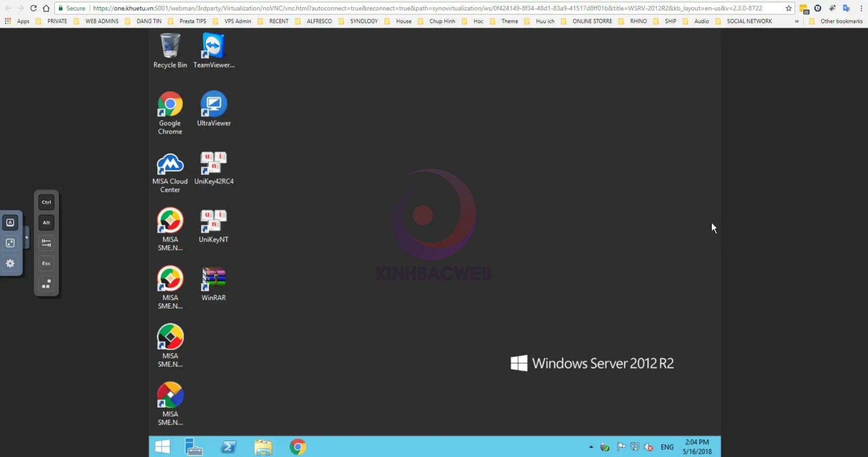The height and width of the screenshot is (457, 868).
Task: Open the Audio bookmarks folder
Action: point(696,21)
